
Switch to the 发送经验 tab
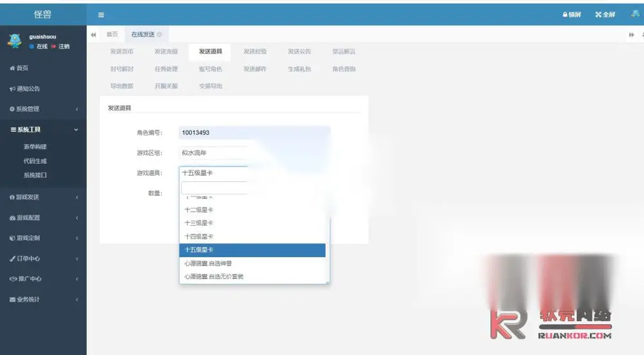click(255, 51)
